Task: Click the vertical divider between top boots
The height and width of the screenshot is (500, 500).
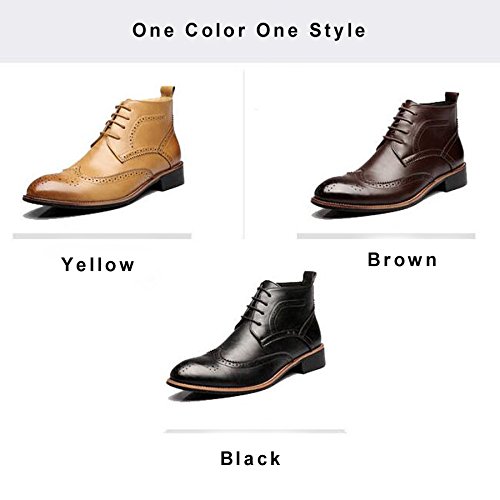Action: coord(244,154)
